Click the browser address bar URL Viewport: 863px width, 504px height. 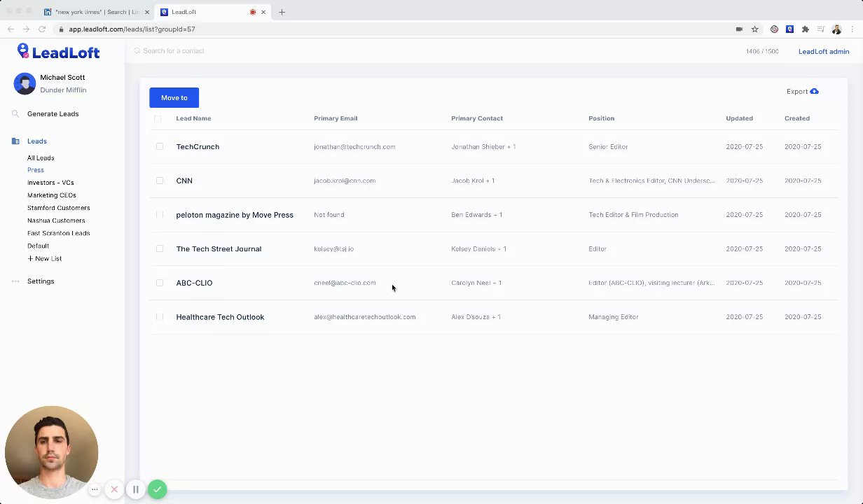(x=132, y=29)
